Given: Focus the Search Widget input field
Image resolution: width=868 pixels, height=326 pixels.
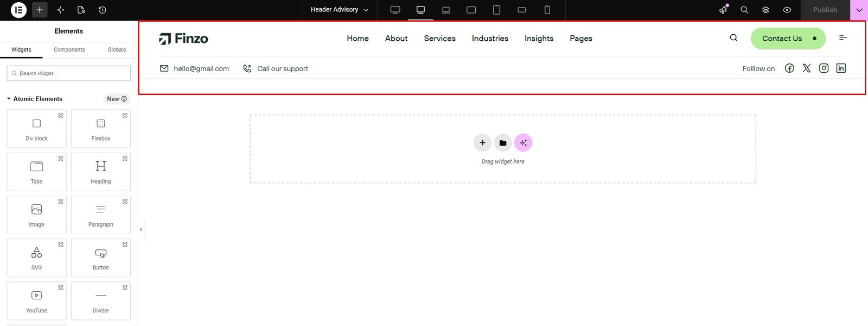Looking at the screenshot, I should click(69, 73).
